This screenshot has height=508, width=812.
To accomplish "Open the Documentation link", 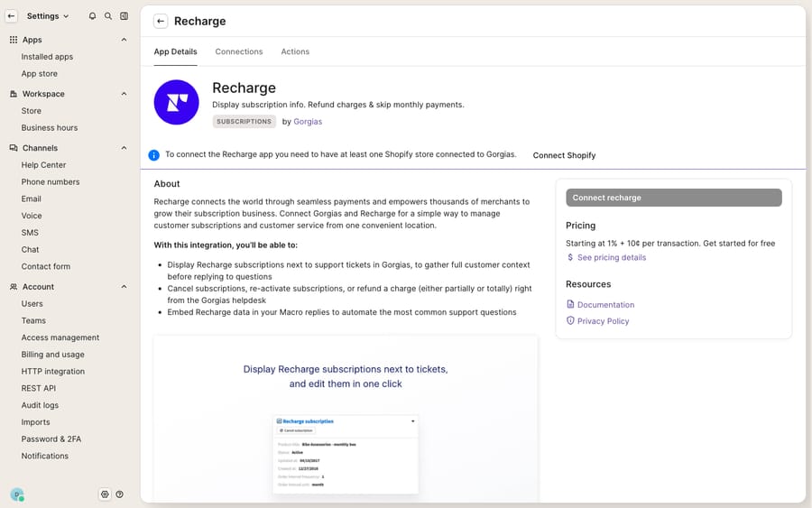I will click(x=606, y=305).
